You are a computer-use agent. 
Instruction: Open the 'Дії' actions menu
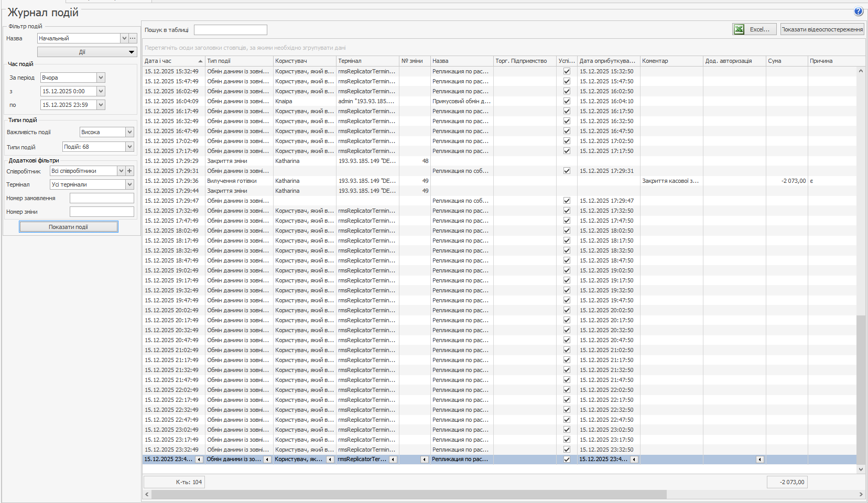click(x=87, y=52)
